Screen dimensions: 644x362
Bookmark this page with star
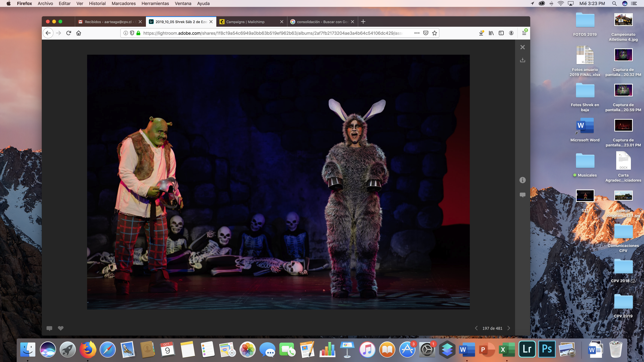[x=435, y=33]
